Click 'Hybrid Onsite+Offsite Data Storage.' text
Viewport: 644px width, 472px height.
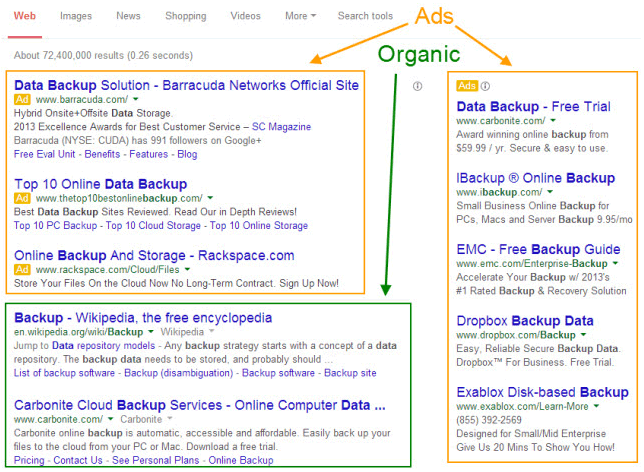click(94, 113)
